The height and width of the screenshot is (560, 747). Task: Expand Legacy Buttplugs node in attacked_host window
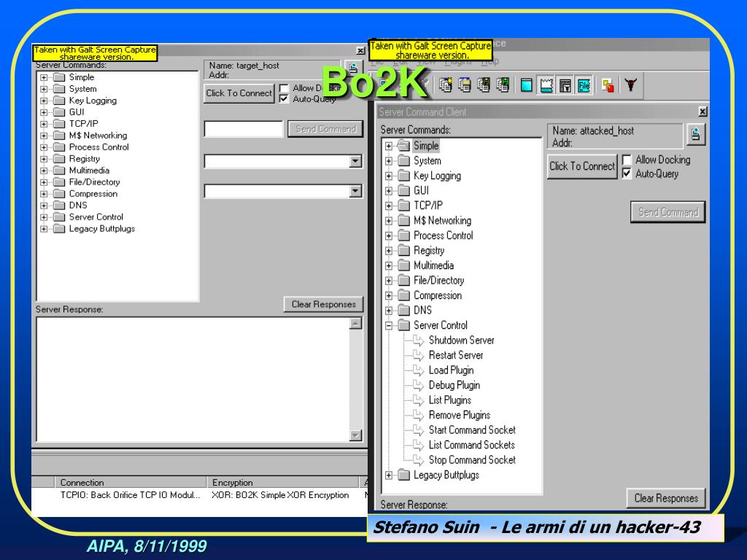(x=389, y=475)
